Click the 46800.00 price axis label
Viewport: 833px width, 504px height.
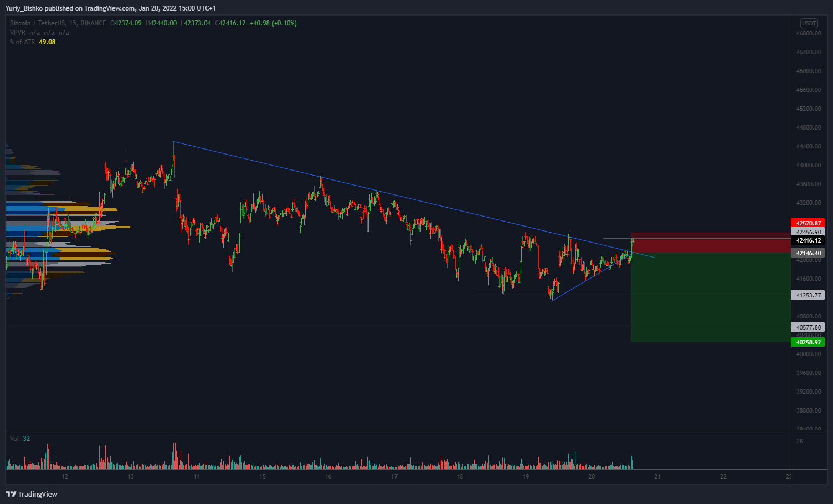[809, 33]
